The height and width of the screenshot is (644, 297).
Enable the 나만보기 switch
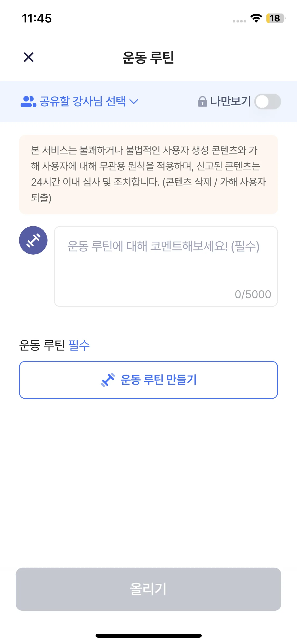267,102
